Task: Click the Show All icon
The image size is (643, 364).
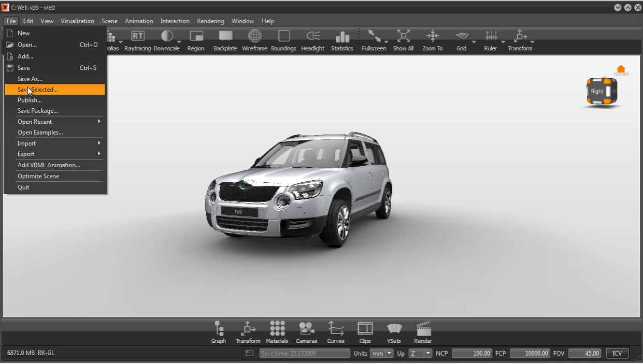Action: [403, 36]
